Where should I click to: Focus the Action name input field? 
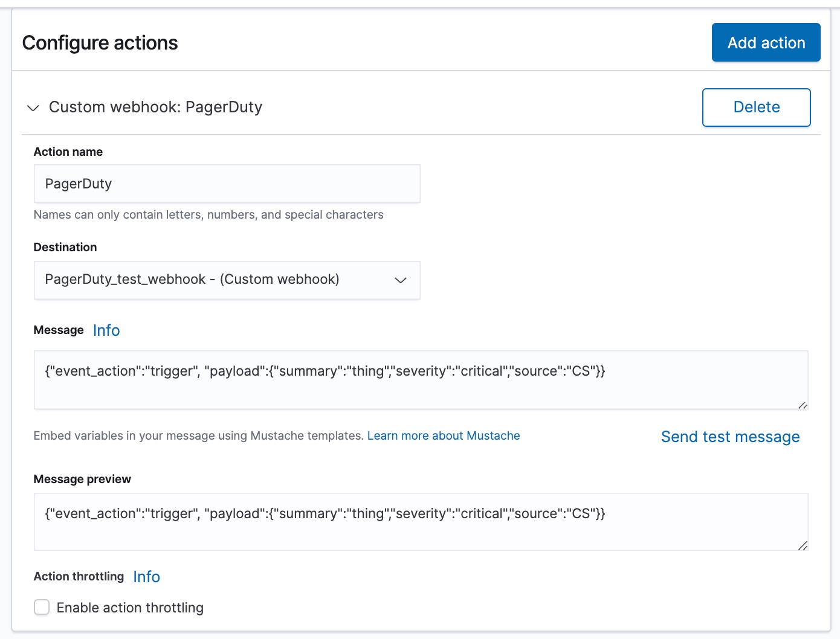227,184
